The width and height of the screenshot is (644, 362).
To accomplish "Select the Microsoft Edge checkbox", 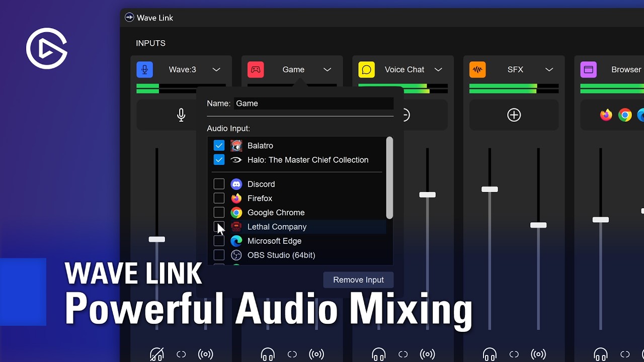I will click(219, 241).
